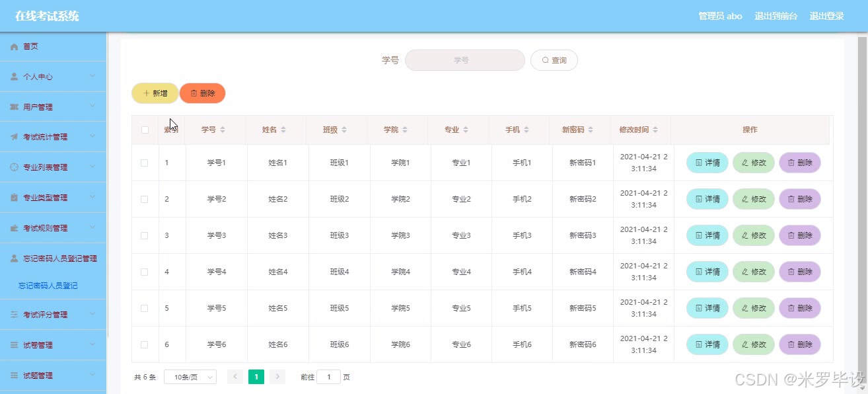The image size is (868, 394).
Task: Click the 姓名3 table cell
Action: tap(277, 235)
